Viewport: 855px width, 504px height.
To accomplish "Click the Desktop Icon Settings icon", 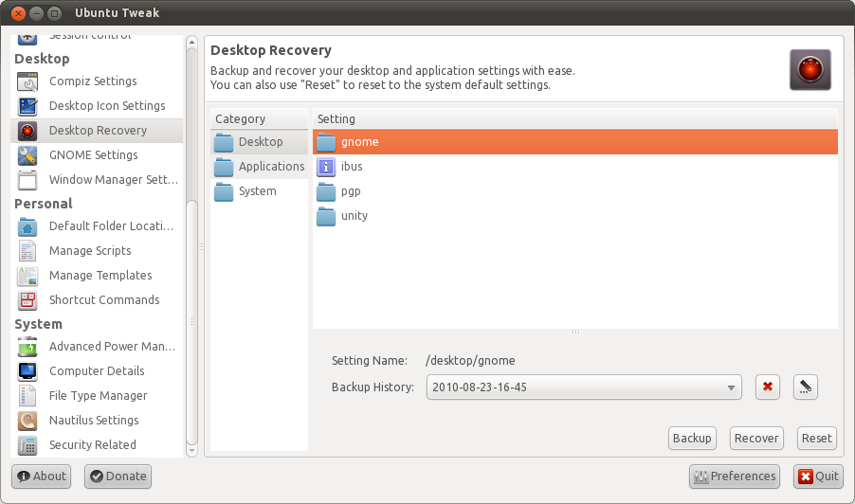I will point(27,106).
